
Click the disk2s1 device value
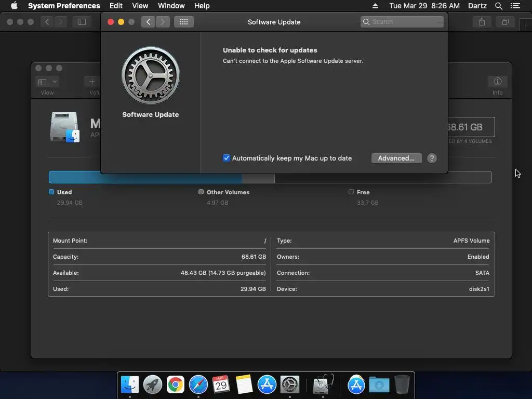pos(479,289)
